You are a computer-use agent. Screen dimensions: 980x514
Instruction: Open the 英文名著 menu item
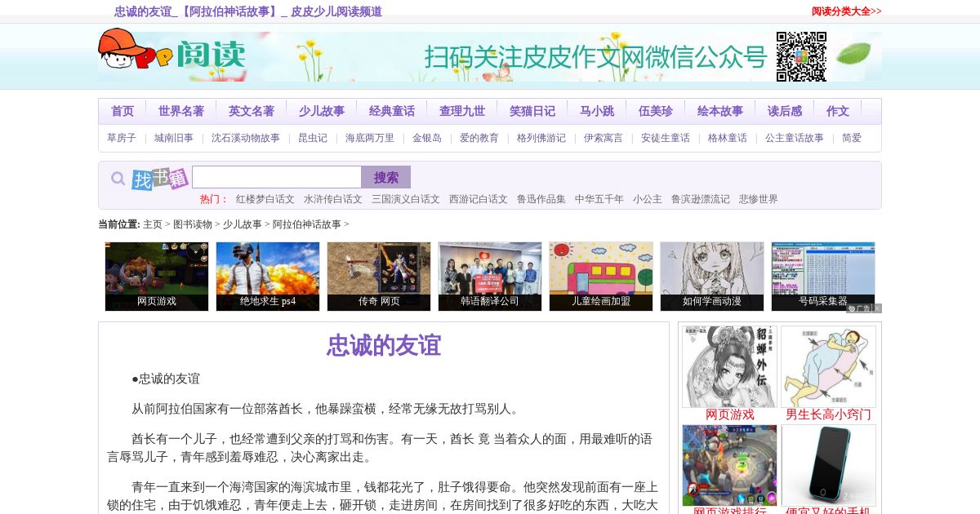(252, 111)
